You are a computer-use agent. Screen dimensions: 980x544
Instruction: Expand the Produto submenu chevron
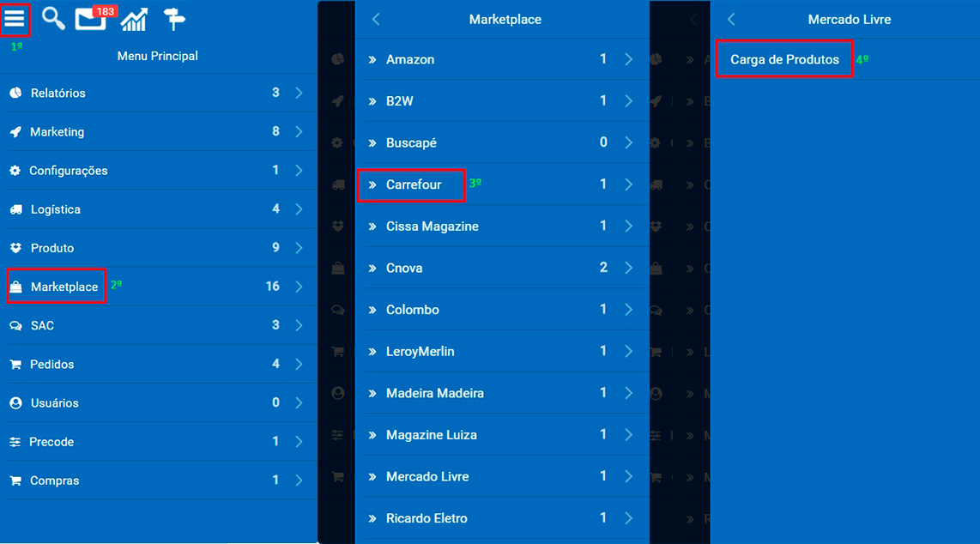pos(299,248)
